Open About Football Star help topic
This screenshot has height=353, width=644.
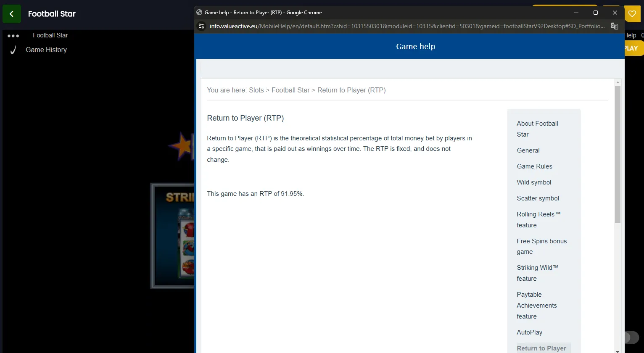537,129
